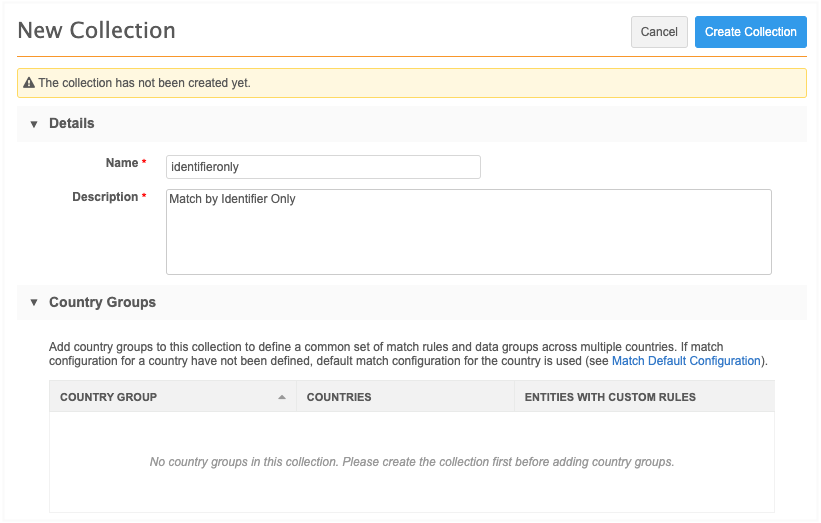
Task: Select the Countries column header
Action: point(339,397)
